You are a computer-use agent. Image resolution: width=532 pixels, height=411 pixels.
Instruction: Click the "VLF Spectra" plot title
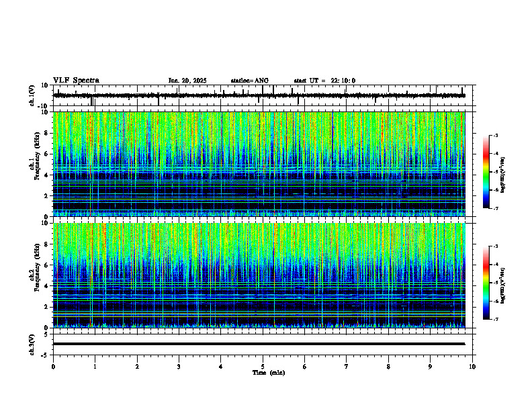[x=76, y=81]
